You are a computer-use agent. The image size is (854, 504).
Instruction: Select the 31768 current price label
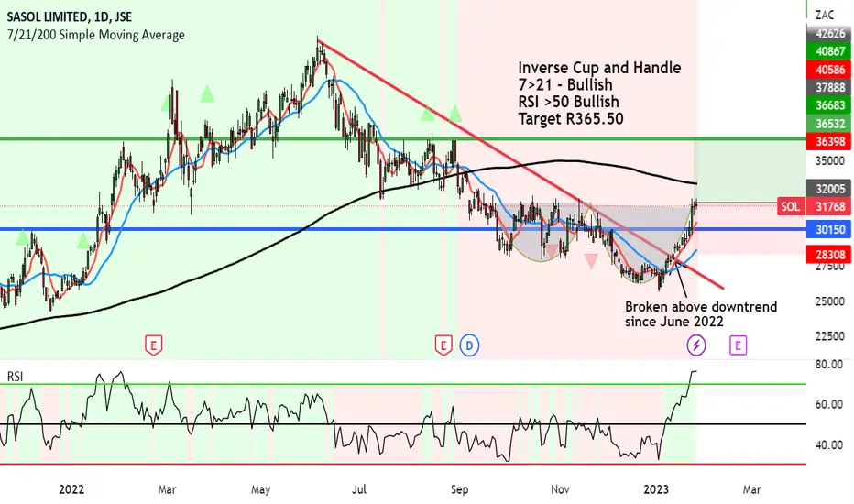(829, 206)
